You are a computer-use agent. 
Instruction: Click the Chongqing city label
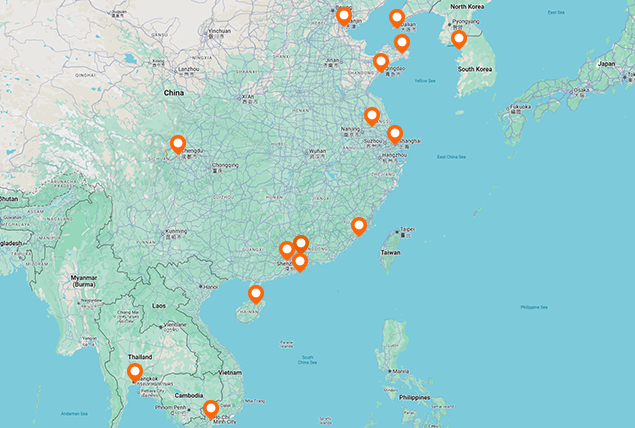tap(226, 165)
